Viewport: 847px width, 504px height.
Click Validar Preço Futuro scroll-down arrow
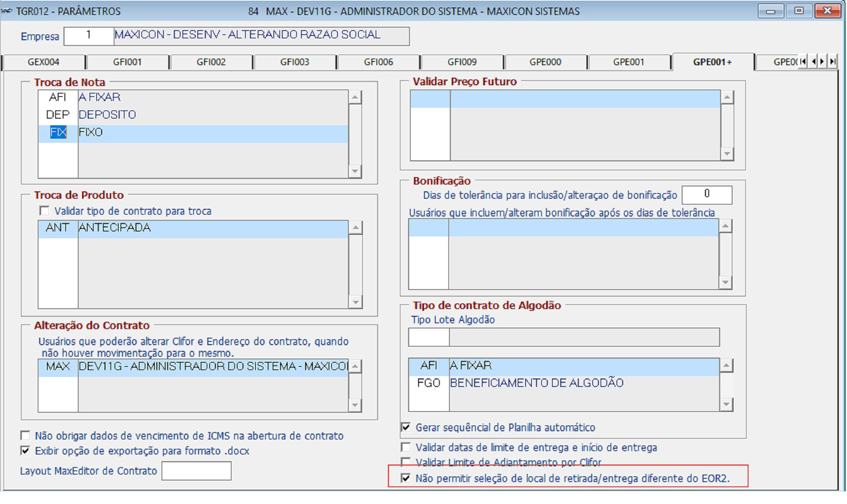point(727,153)
